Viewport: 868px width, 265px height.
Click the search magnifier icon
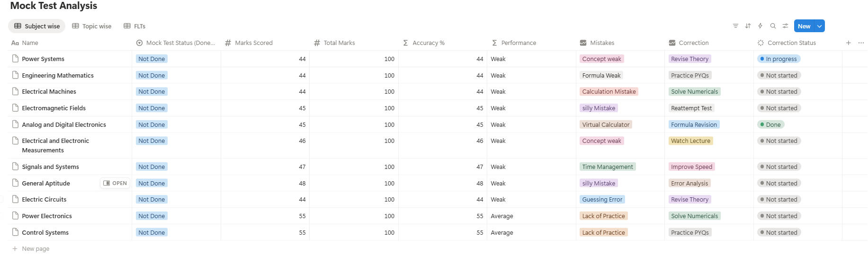[x=773, y=26]
